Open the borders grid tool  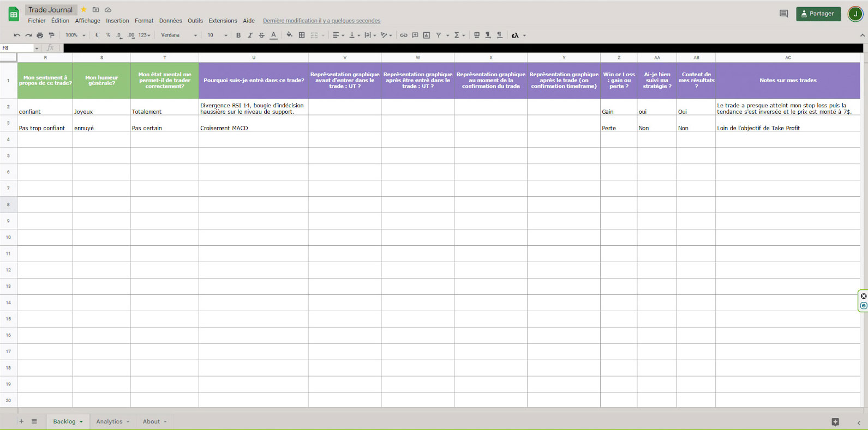tap(302, 35)
